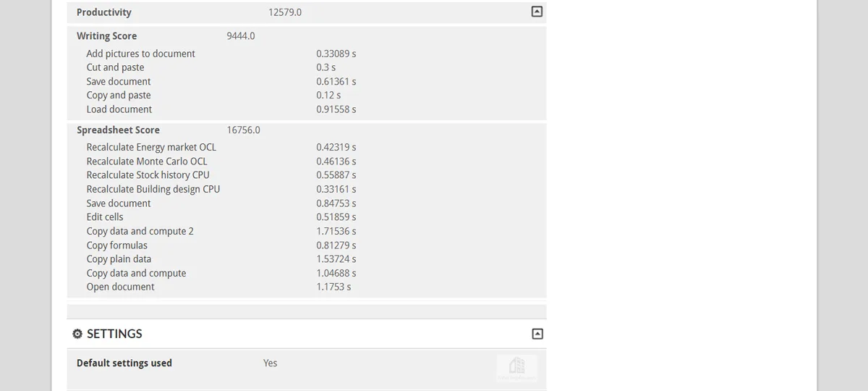Select the SETTINGS heading text
Viewport: 868px width, 391px height.
click(x=114, y=334)
